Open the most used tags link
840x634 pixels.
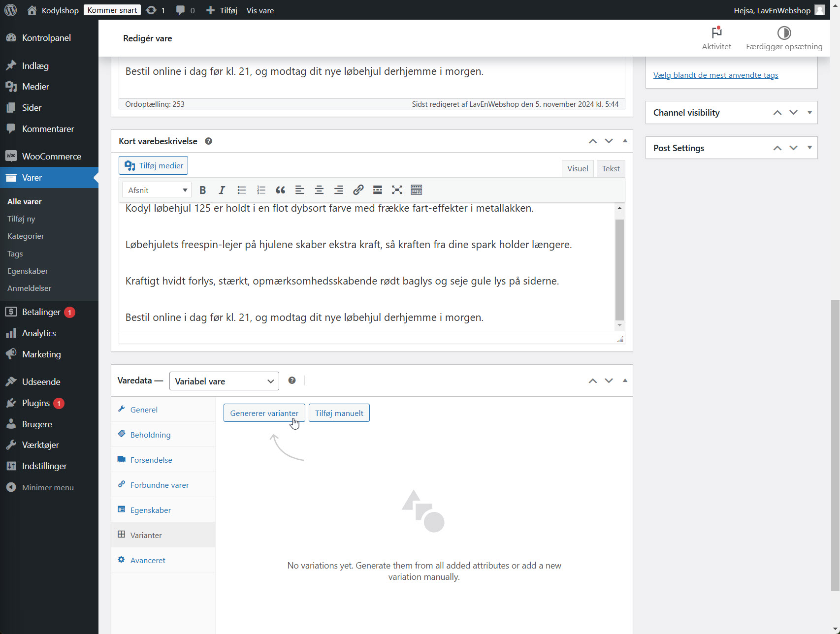click(715, 75)
